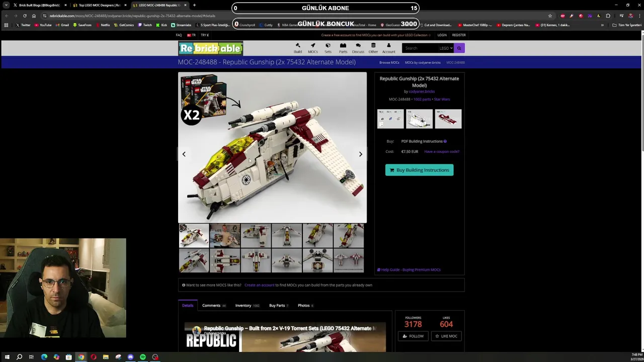Open Spotify from the taskbar
Screen dimensions: 644x362
tap(143, 357)
